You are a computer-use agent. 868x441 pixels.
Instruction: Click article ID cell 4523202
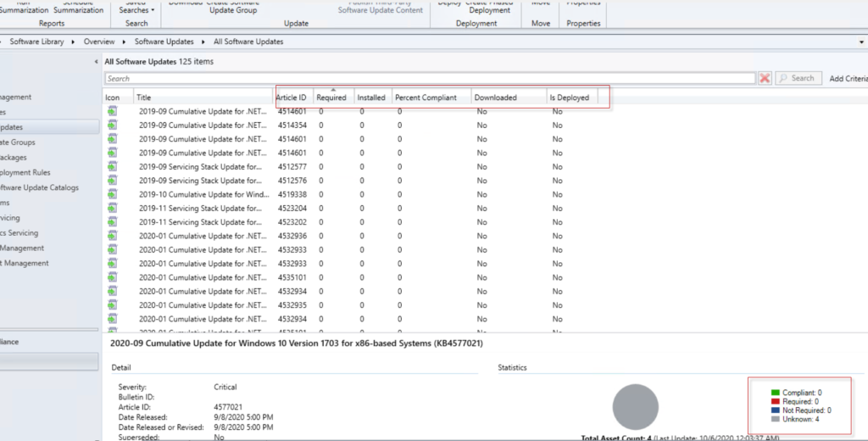pos(292,222)
